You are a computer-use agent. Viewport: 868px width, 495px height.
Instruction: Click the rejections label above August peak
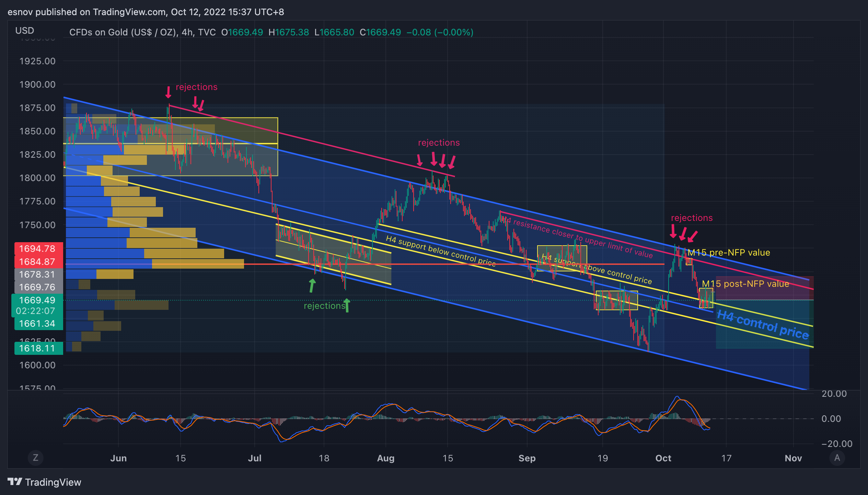coord(439,143)
